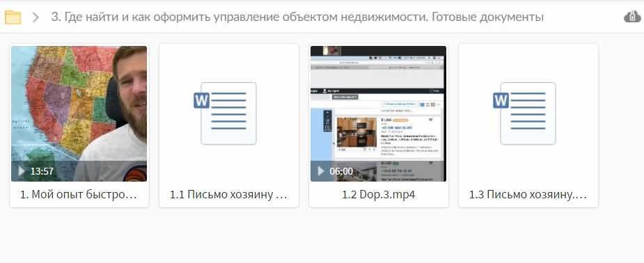Screen dimensions: 644x263
Task: Click the cloud lock icon top right
Action: tap(632, 17)
